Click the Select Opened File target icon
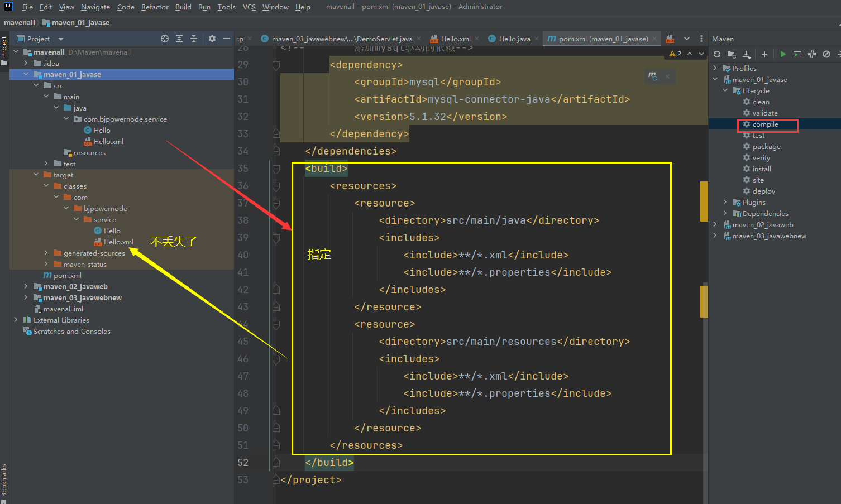The image size is (841, 504). pos(165,39)
